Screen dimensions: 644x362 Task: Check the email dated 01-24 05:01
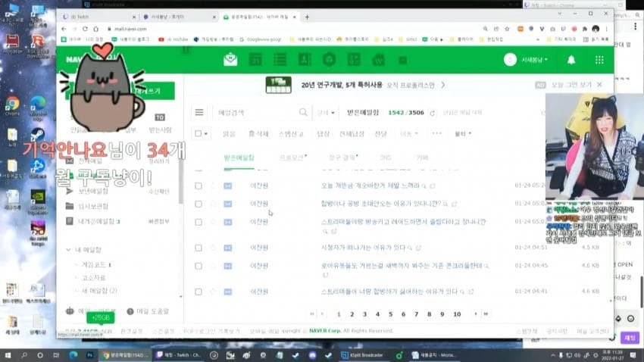199,222
